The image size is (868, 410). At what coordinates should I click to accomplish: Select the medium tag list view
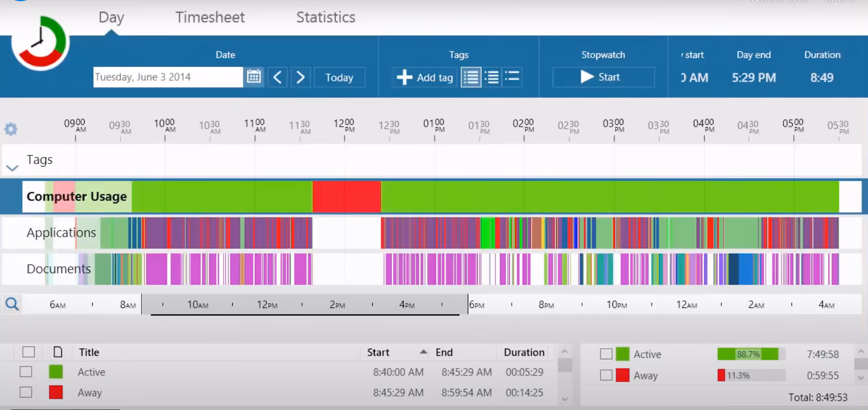[492, 77]
